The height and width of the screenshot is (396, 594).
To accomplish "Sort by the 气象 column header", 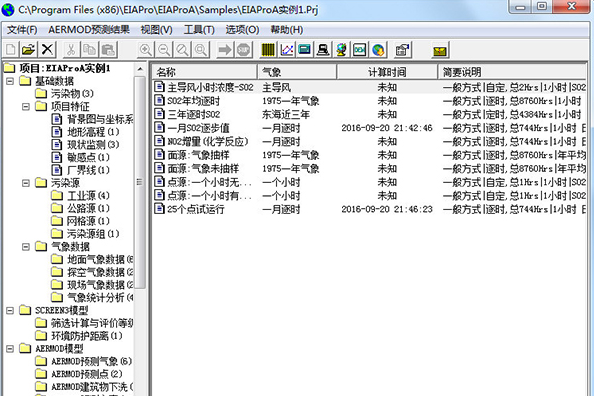I will point(297,72).
